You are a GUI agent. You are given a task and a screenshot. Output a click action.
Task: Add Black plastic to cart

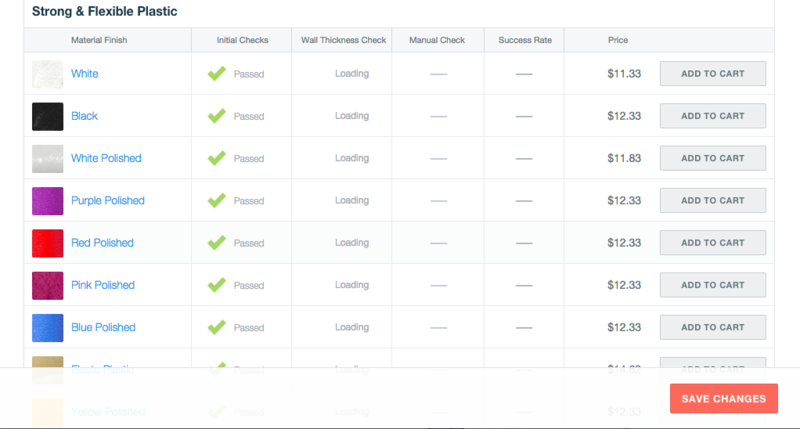point(713,116)
